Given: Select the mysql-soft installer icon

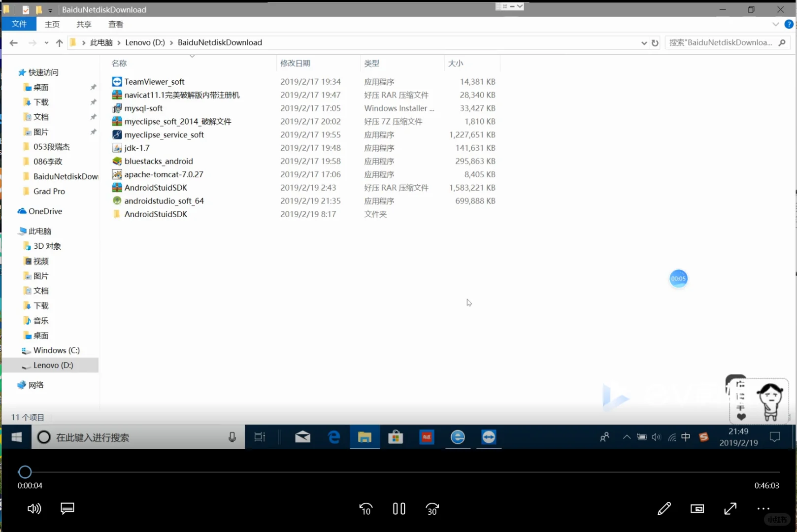Looking at the screenshot, I should [117, 108].
